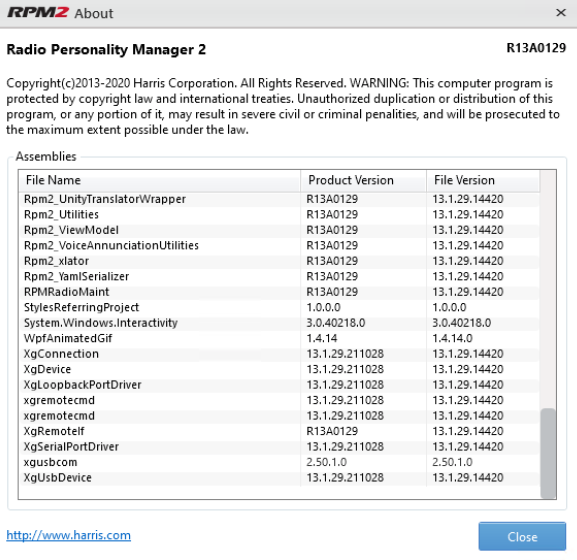
Task: Close the About dialog with X icon
Action: pos(561,13)
